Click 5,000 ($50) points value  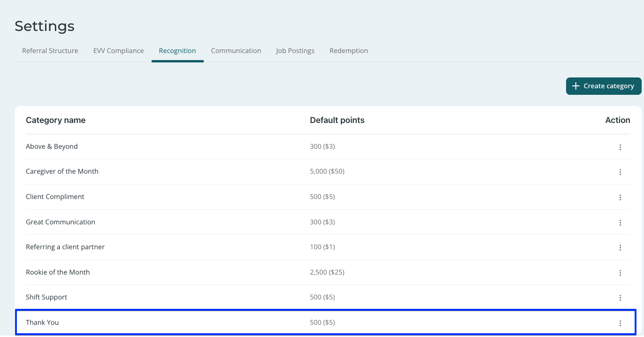click(327, 171)
